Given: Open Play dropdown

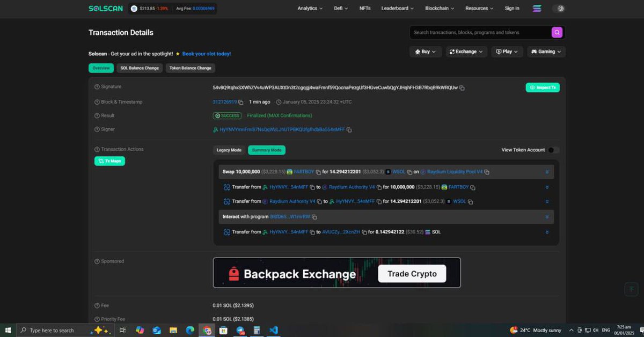Looking at the screenshot, I should point(507,52).
